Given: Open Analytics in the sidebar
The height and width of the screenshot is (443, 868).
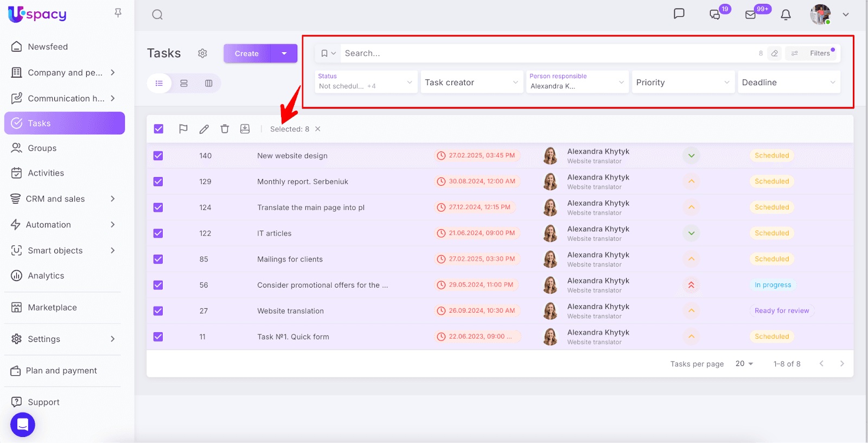Looking at the screenshot, I should (x=46, y=276).
